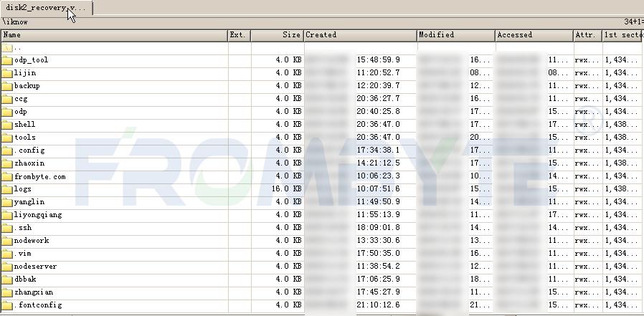This screenshot has height=316, width=644.
Task: Click created time 17:34:38.1 for .config
Action: coord(378,150)
